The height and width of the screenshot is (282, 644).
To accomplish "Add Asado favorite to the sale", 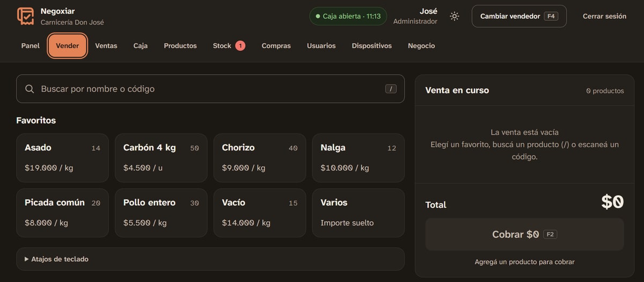I will 62,158.
